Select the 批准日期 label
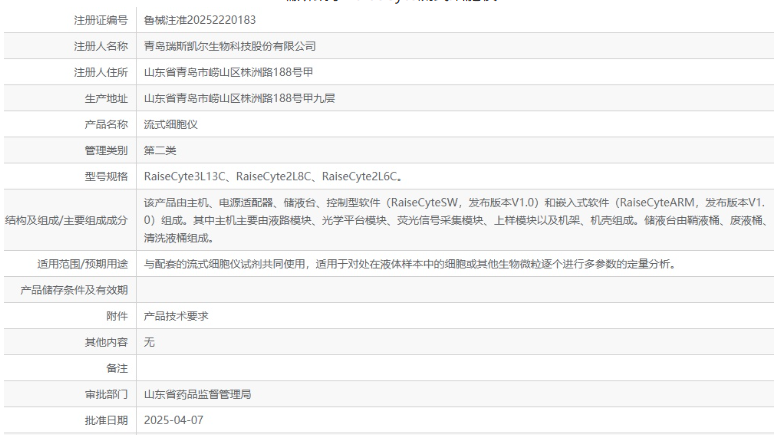The image size is (776, 435). tap(106, 421)
